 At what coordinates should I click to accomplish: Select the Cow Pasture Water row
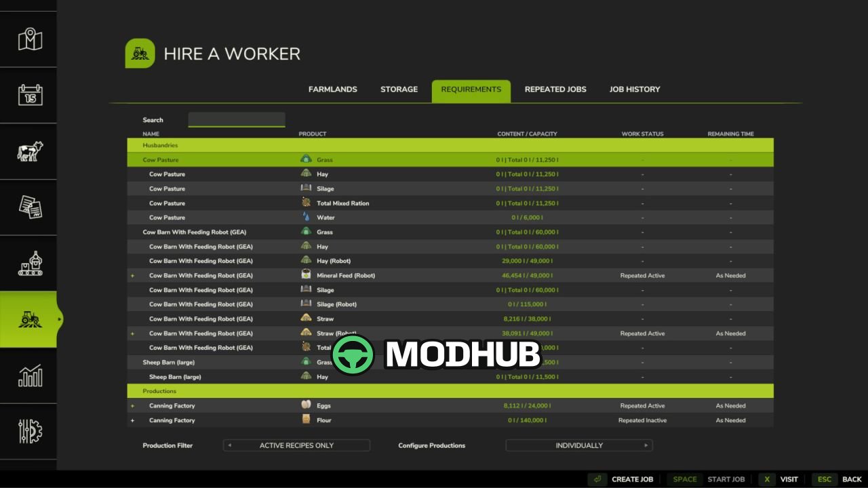pyautogui.click(x=450, y=218)
